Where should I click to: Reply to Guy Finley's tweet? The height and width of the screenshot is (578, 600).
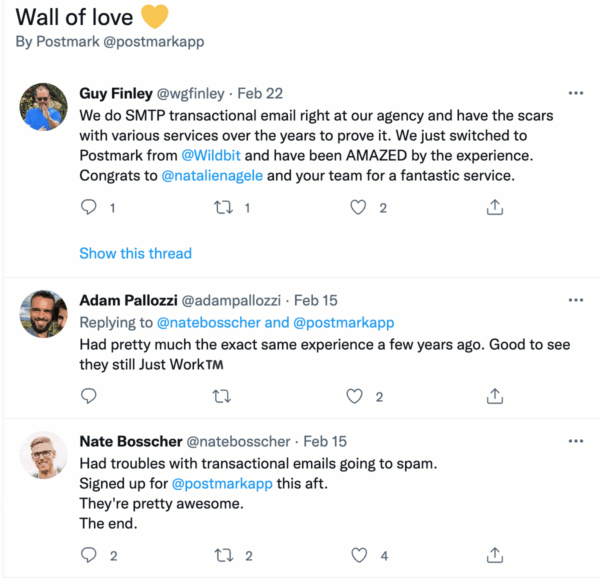tap(89, 207)
